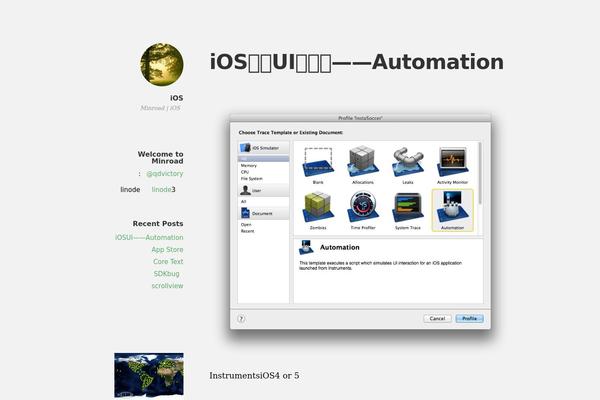Select the Blank template icon
Screen dimensions: 600x400
(x=318, y=162)
